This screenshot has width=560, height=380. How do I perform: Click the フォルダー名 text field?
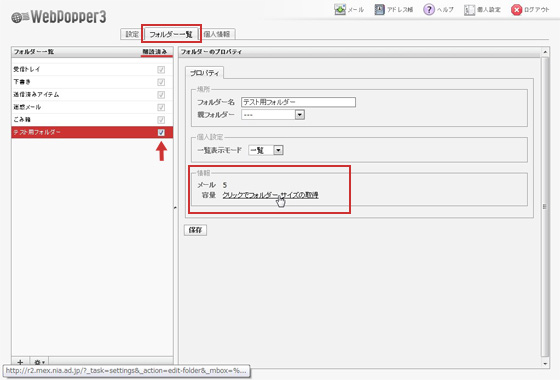tap(298, 102)
